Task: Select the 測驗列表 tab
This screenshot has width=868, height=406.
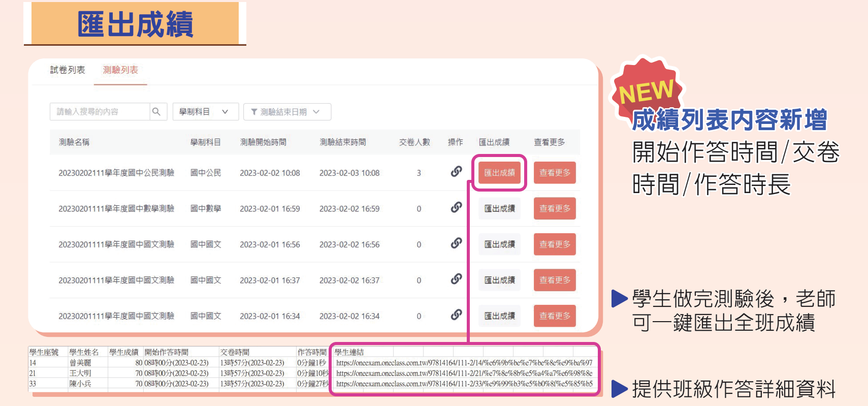Action: (x=120, y=70)
